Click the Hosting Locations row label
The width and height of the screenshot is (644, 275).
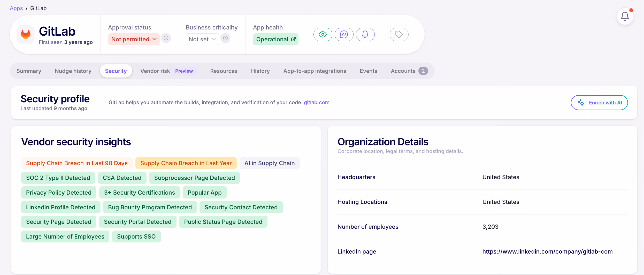click(362, 202)
